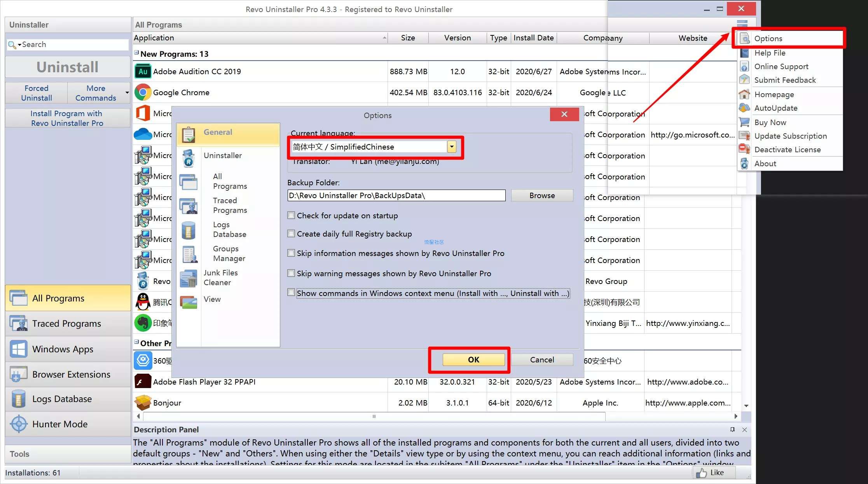Sort by the Install Date column
This screenshot has width=868, height=484.
point(533,38)
